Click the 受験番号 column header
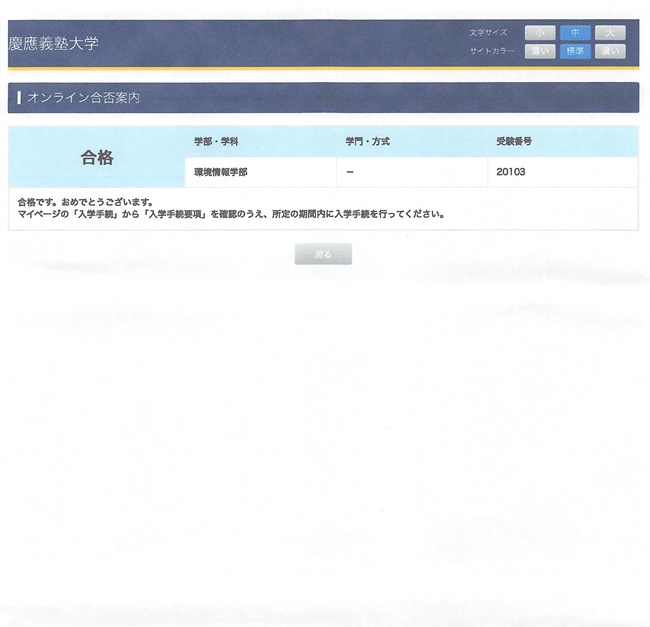The image size is (650, 627). pyautogui.click(x=514, y=142)
